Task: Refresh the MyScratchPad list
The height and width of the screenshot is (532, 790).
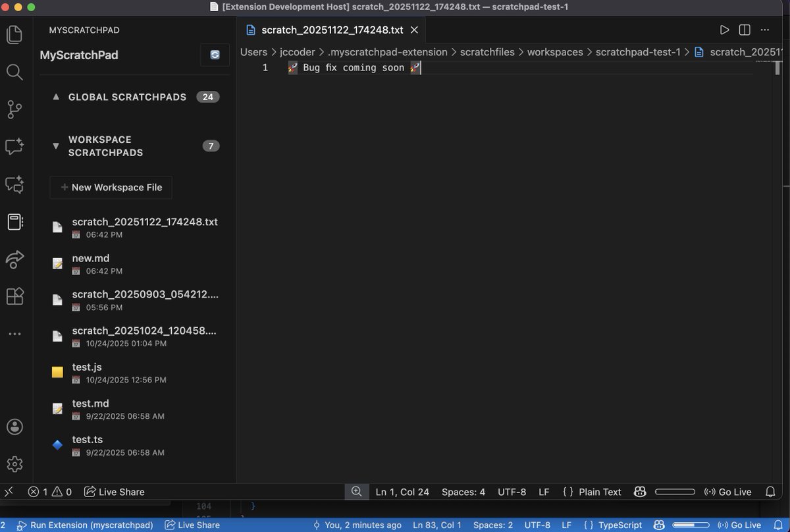Action: click(x=215, y=55)
